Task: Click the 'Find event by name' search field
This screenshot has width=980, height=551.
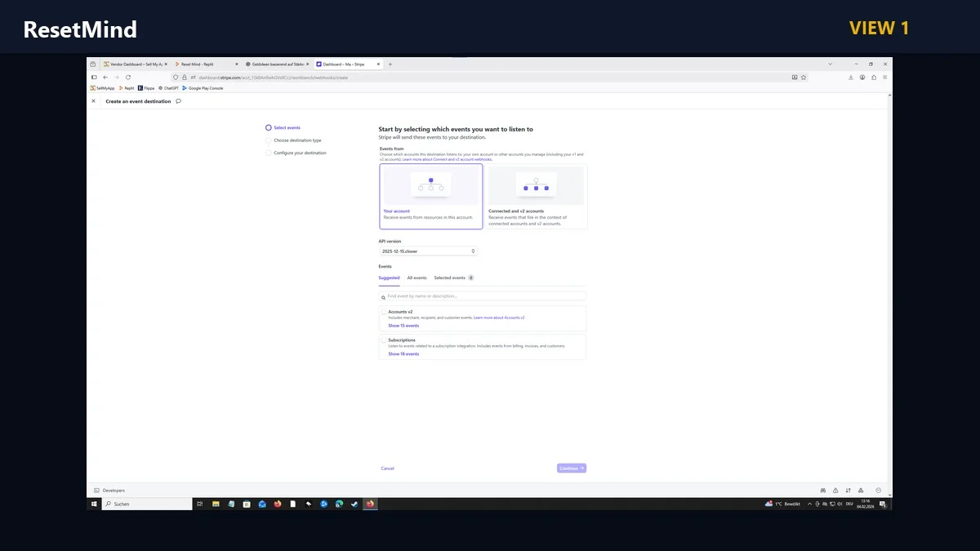Action: pos(483,296)
